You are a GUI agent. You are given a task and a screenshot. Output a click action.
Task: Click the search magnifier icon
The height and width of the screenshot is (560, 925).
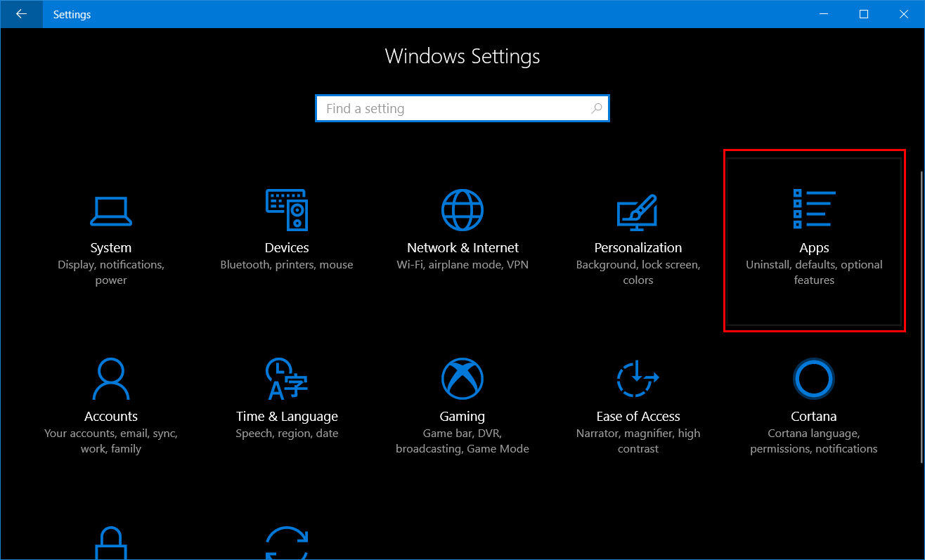[597, 108]
